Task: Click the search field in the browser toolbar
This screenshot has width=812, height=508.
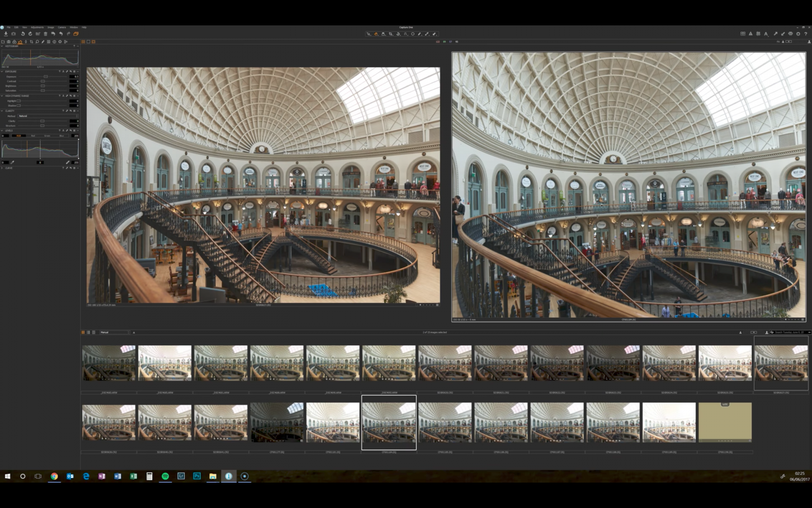Action: point(788,332)
